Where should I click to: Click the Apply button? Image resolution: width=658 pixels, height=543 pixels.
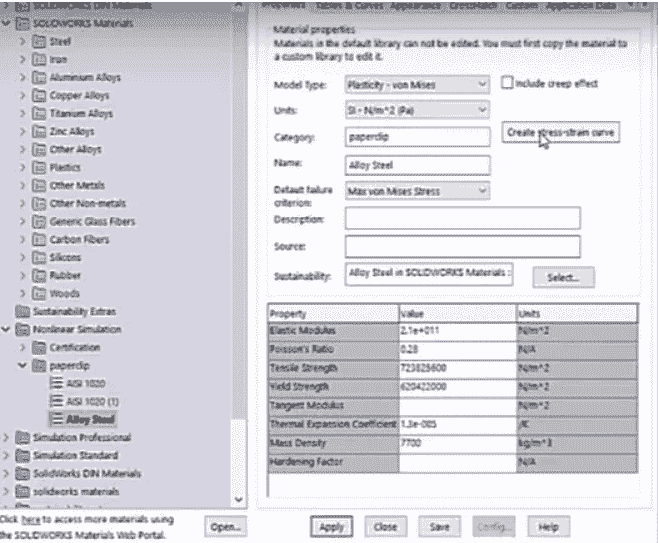click(332, 527)
